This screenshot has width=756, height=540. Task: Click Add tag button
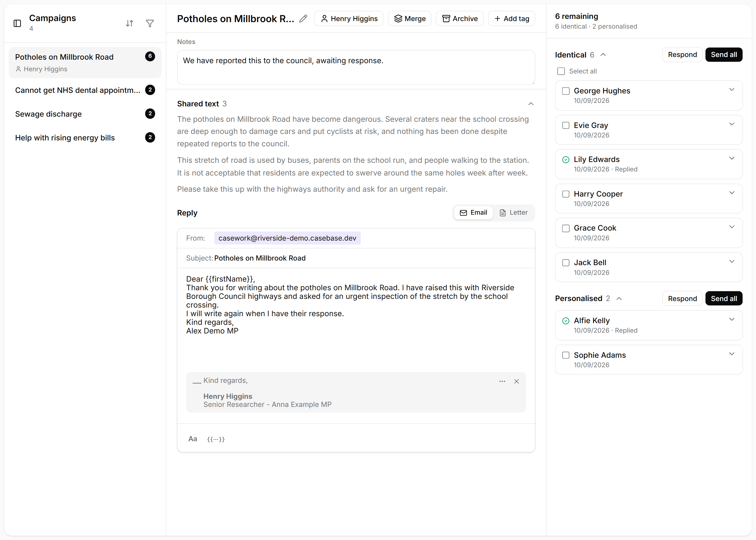[x=511, y=19]
